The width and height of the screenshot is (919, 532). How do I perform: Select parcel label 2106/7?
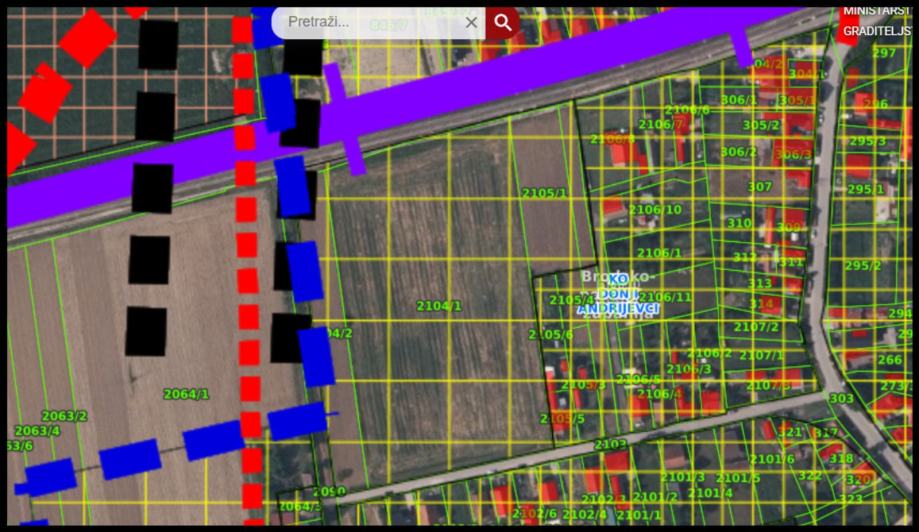click(x=661, y=124)
